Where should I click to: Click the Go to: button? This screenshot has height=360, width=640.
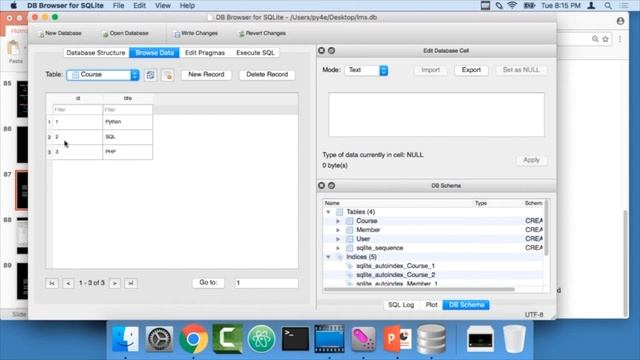[x=208, y=282]
